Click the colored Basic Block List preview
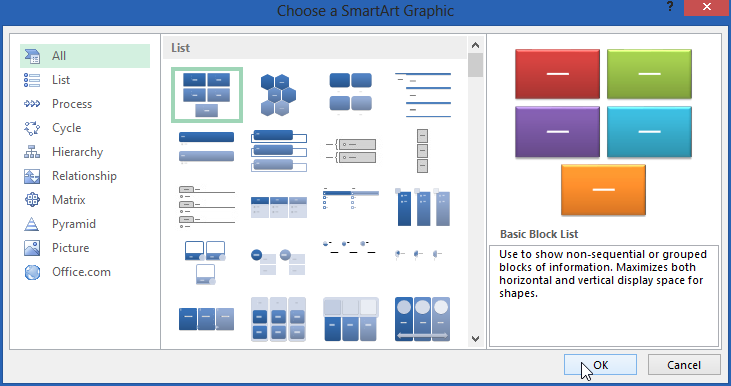The height and width of the screenshot is (386, 731). [603, 132]
